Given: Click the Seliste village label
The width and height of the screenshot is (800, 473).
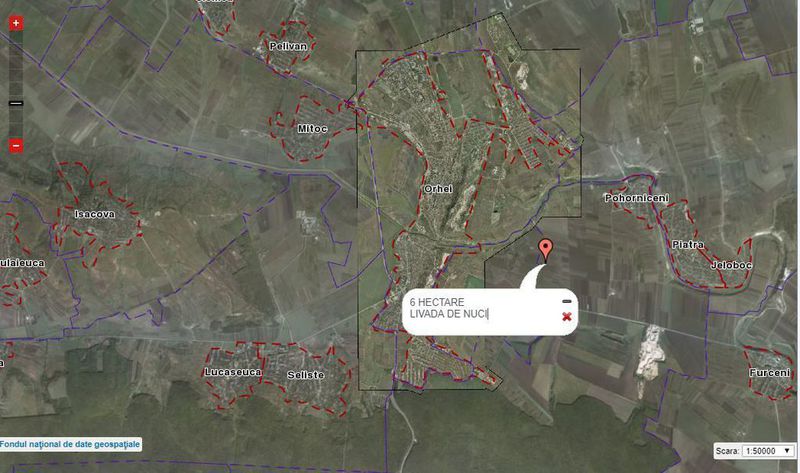Looking at the screenshot, I should point(306,375).
